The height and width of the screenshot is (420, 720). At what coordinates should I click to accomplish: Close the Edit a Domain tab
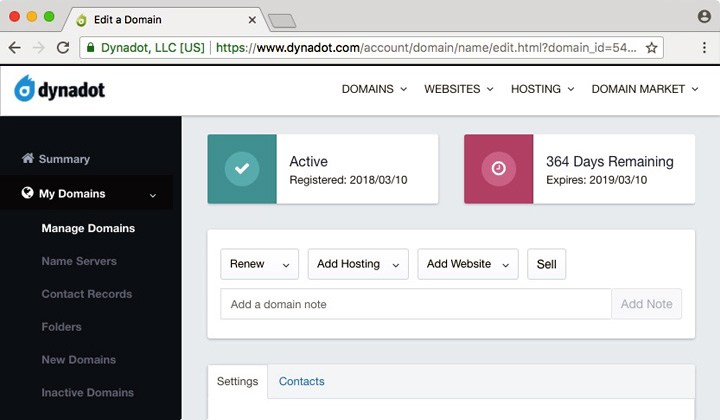252,20
